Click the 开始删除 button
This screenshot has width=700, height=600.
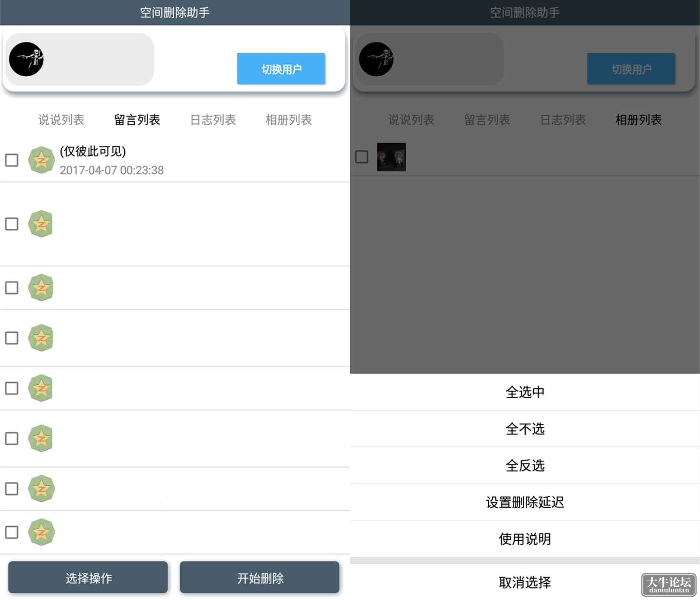pos(260,578)
